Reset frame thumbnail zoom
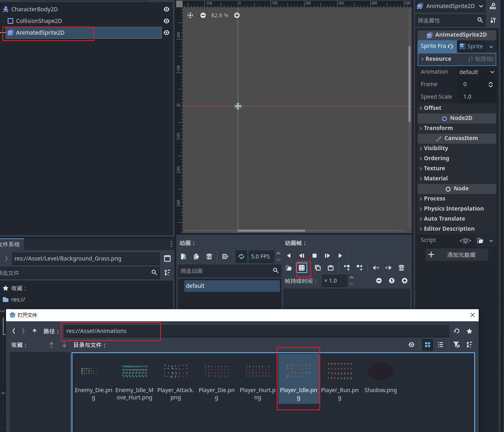Screen dimensions: 504x432 click(x=392, y=281)
